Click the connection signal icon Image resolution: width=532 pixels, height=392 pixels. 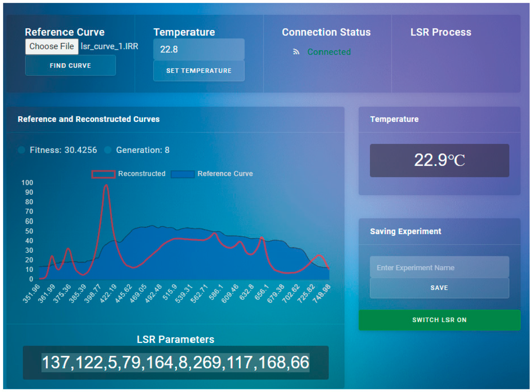[296, 52]
